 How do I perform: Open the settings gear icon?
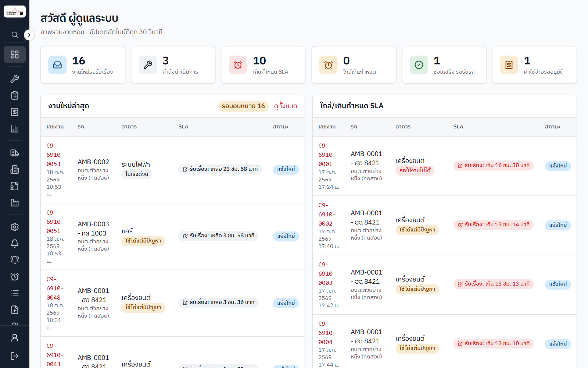(15, 227)
